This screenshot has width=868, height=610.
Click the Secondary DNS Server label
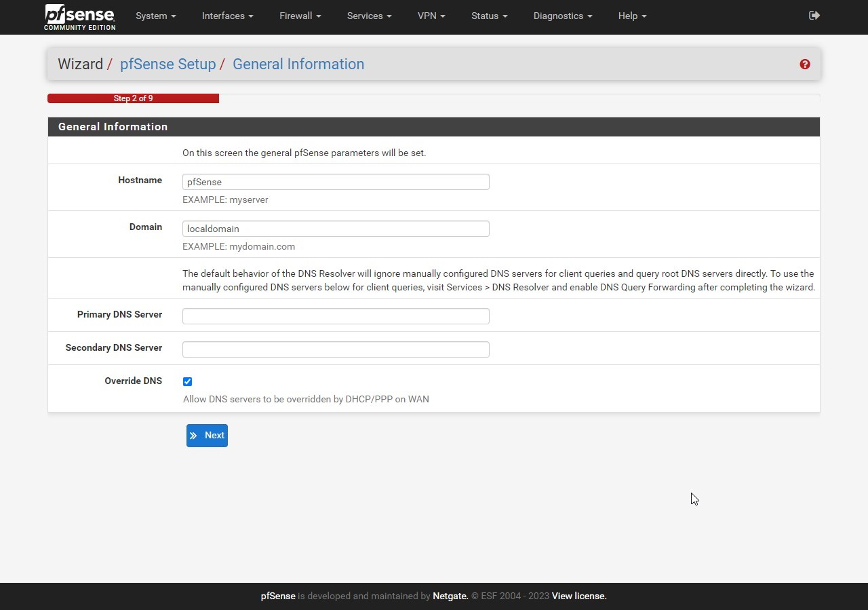tap(114, 348)
